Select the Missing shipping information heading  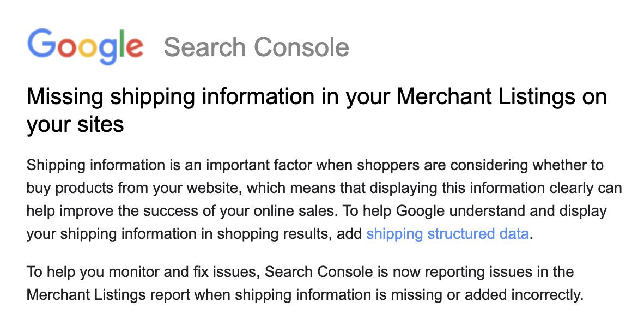pyautogui.click(x=316, y=110)
